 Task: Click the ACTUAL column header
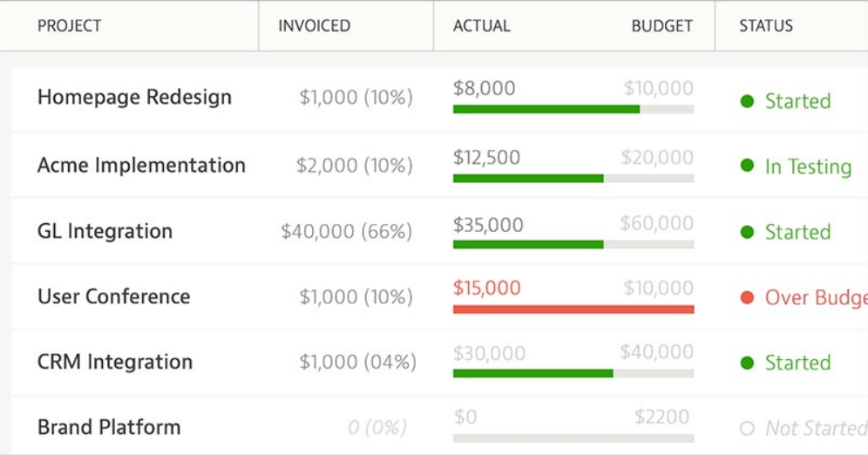pyautogui.click(x=481, y=26)
